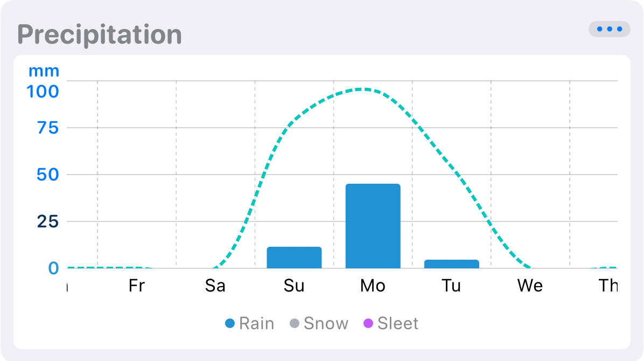Click the We day label

[x=530, y=286]
